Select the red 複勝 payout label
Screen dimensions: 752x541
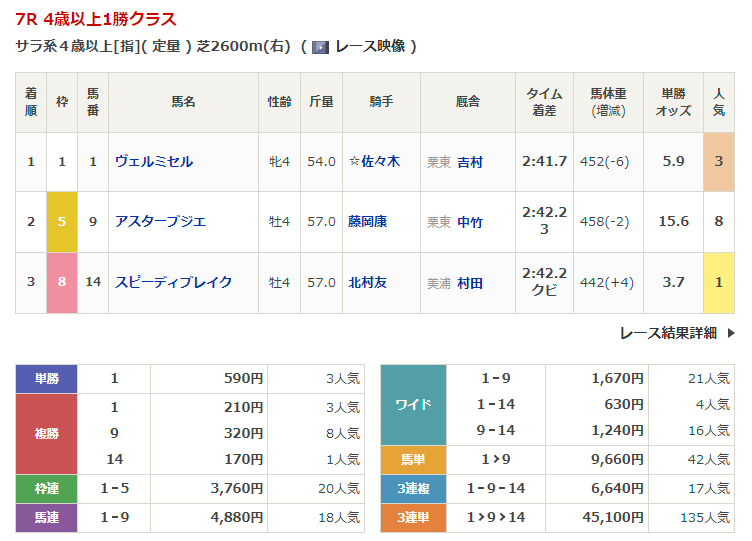(47, 433)
